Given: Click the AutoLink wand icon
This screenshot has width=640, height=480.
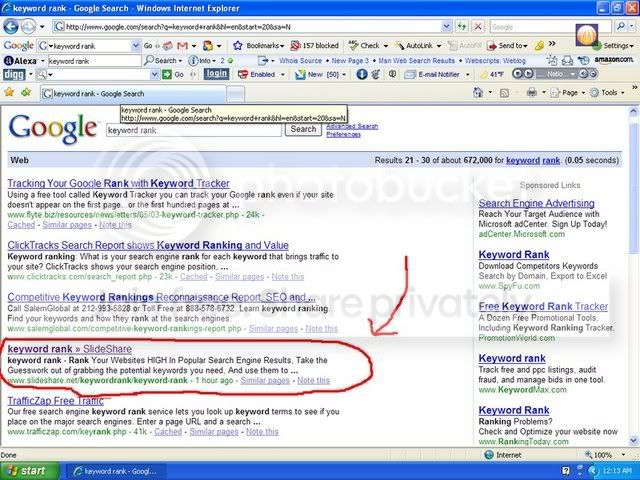Looking at the screenshot, I should pyautogui.click(x=400, y=46).
